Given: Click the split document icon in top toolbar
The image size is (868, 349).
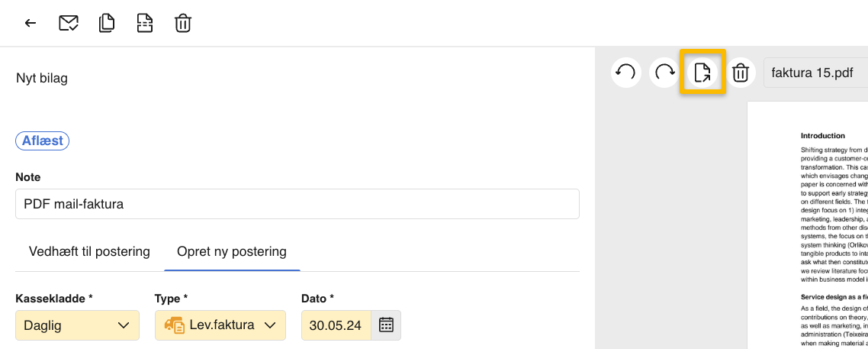Looking at the screenshot, I should (x=144, y=23).
